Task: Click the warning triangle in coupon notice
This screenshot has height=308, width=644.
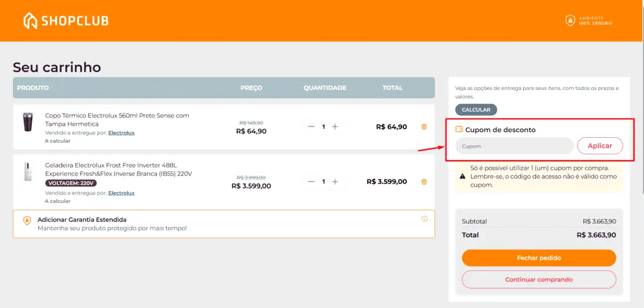Action: pyautogui.click(x=462, y=176)
